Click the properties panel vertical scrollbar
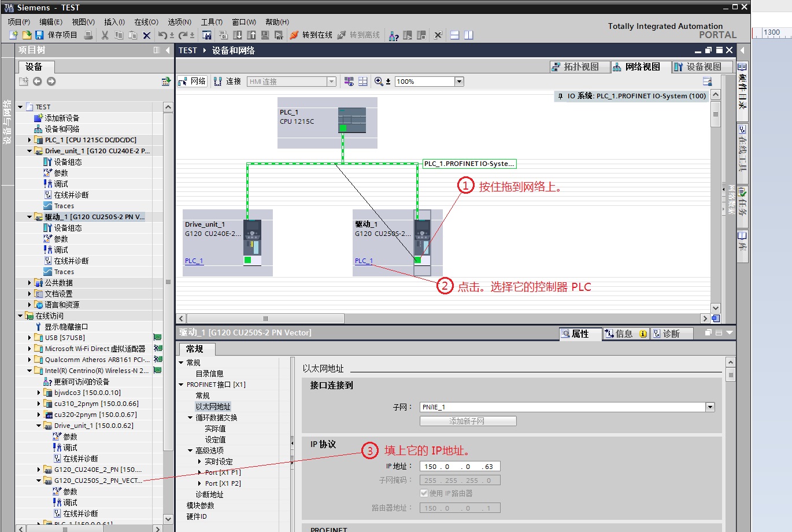The image size is (792, 532). click(731, 375)
